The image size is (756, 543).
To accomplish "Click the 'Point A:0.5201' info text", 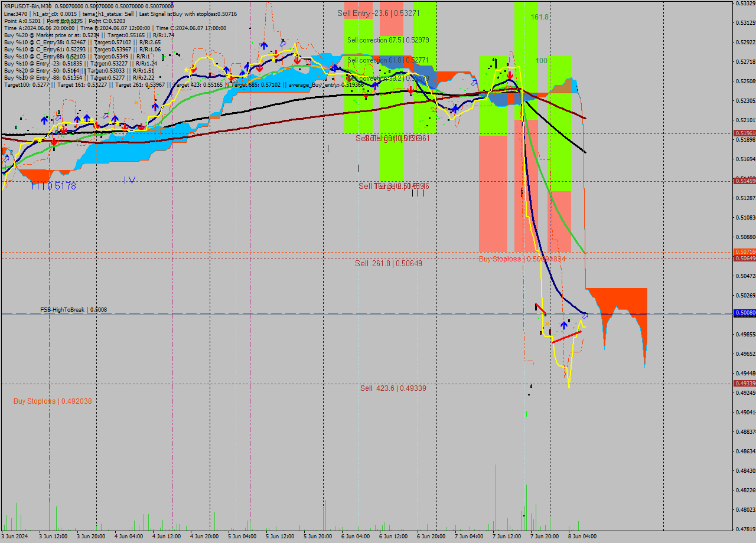I will point(23,21).
